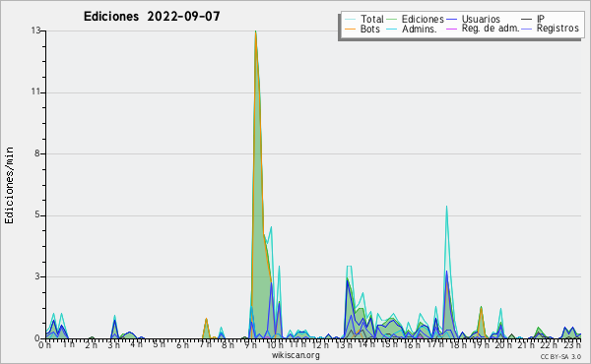Click the orange Bots legend swatch
Screen dimensions: 591x364
(350, 29)
